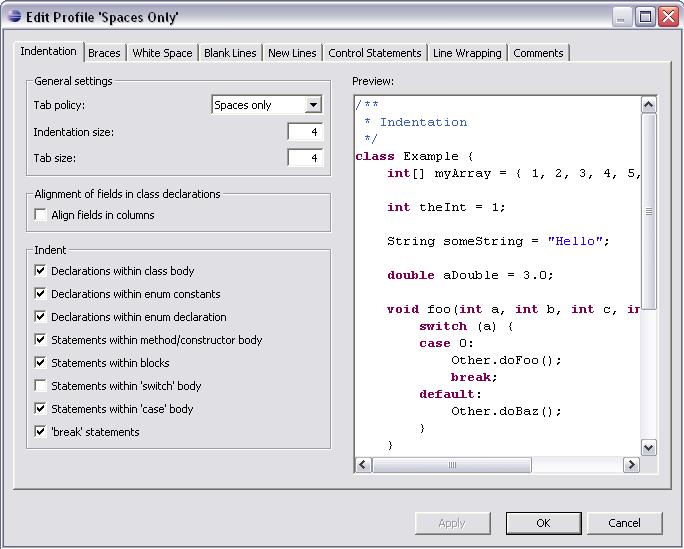684x549 pixels.
Task: Click preview scrollbar up arrow
Action: (648, 105)
